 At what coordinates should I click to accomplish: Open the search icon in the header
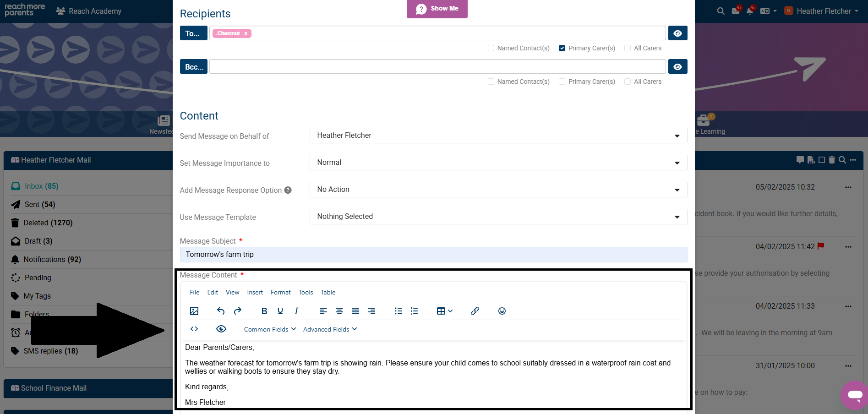[720, 11]
